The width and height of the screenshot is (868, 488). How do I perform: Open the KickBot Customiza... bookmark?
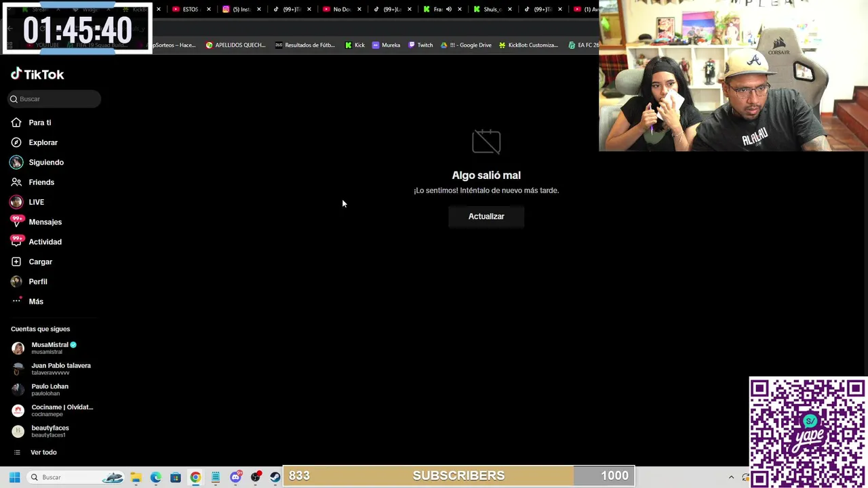click(528, 45)
